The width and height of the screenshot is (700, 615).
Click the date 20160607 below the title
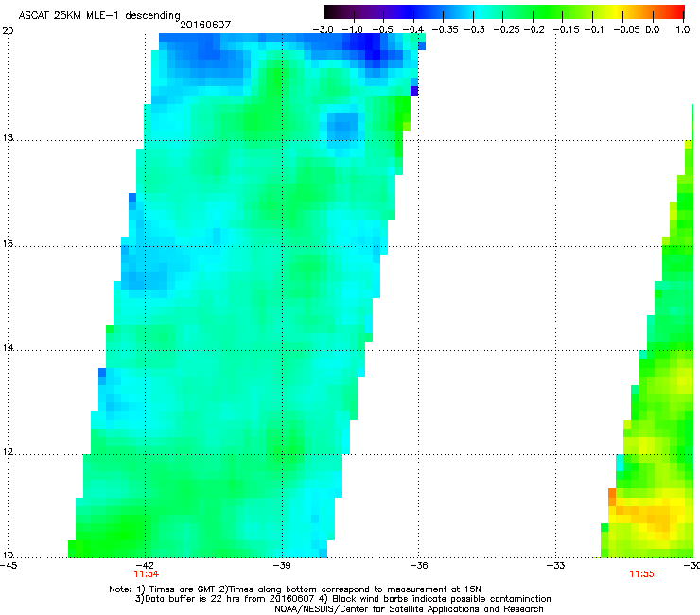pyautogui.click(x=205, y=25)
